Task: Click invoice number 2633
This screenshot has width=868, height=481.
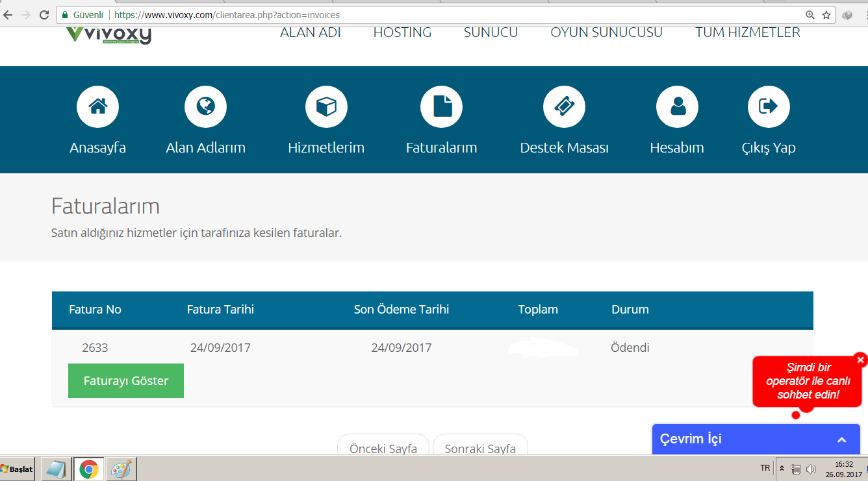Action: 95,348
